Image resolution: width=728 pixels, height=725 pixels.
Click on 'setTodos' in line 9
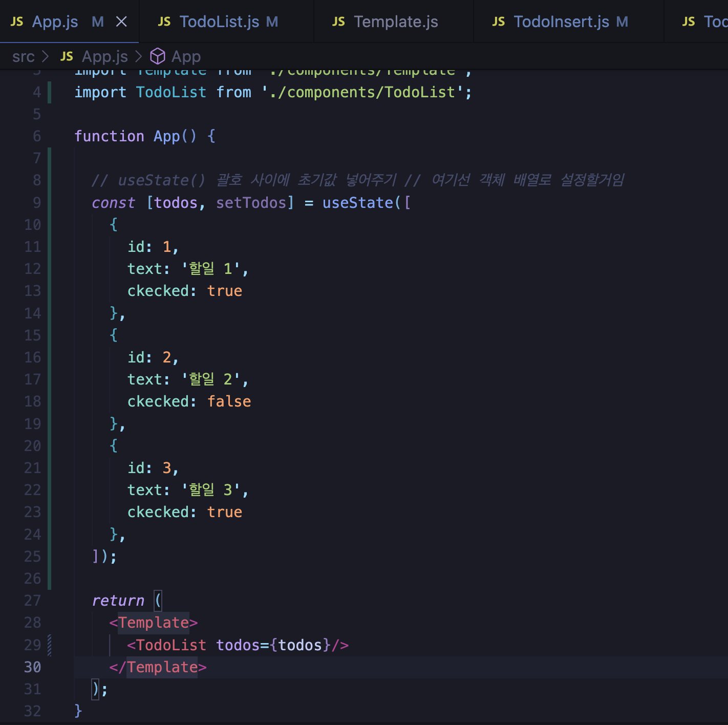coord(251,203)
